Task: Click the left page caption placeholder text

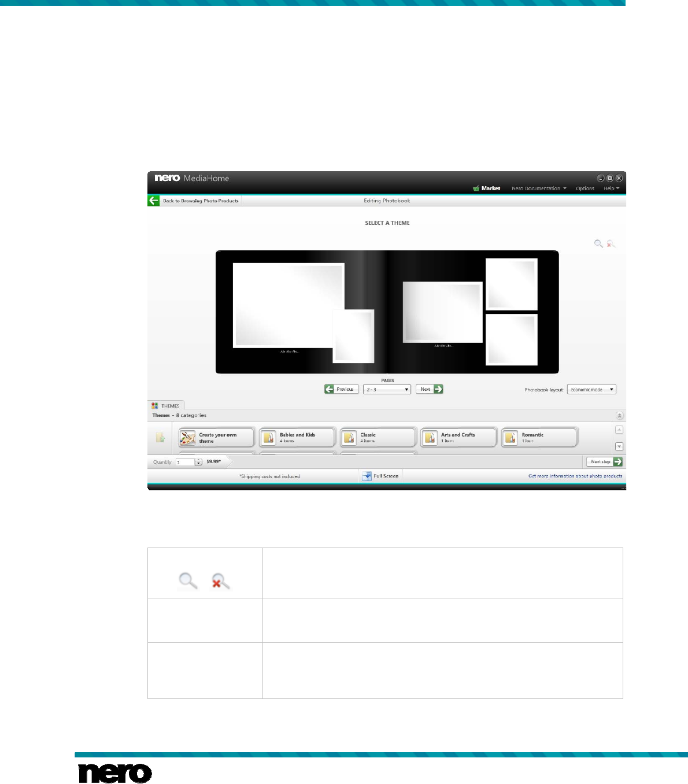Action: pyautogui.click(x=290, y=352)
